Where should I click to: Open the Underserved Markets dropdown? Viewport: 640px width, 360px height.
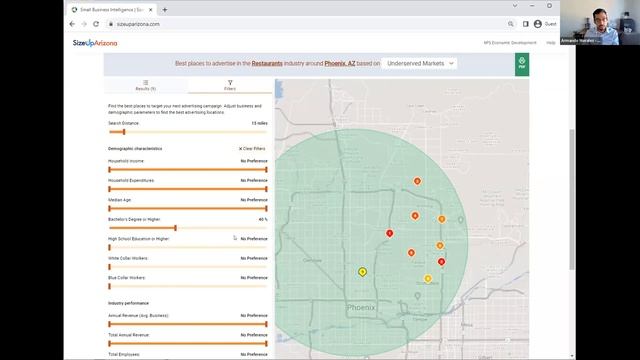420,64
